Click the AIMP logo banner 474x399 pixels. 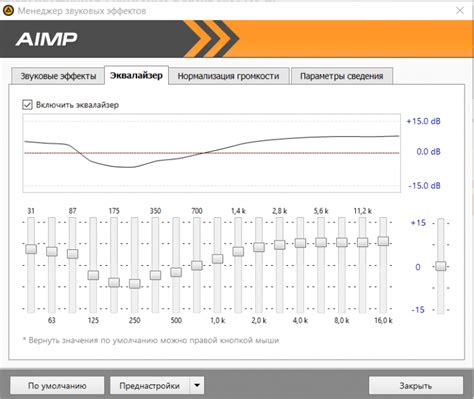237,39
